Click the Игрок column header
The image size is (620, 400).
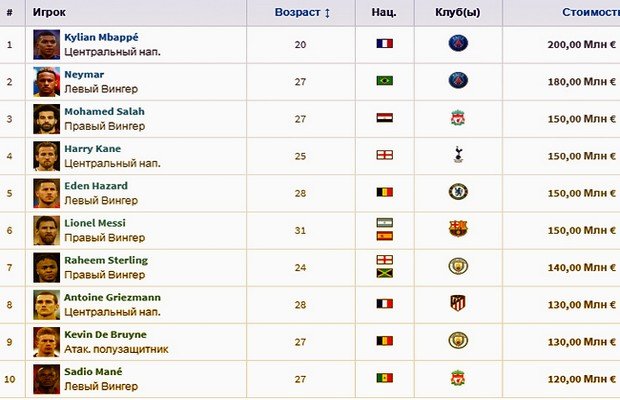click(x=49, y=12)
